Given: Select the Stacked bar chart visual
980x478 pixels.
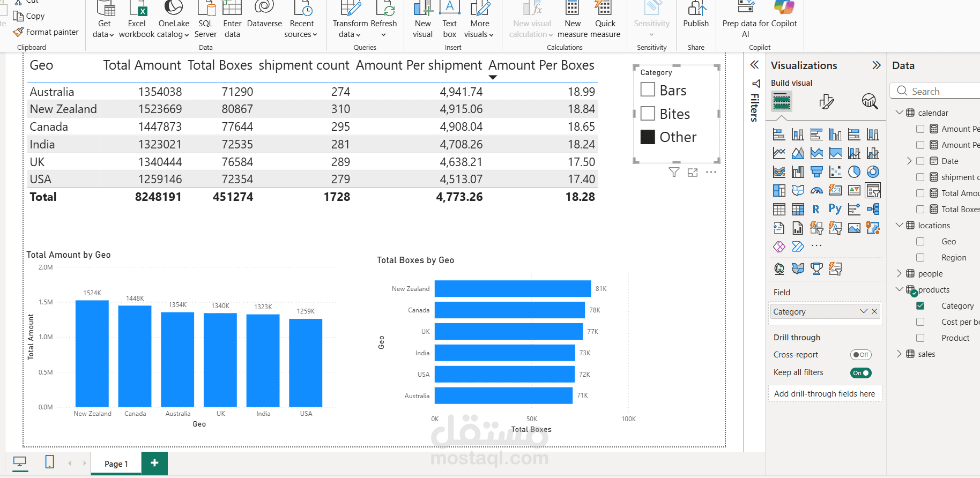Looking at the screenshot, I should [x=779, y=135].
